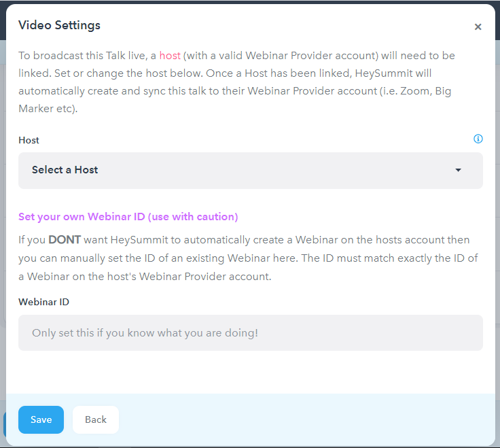Click the caret arrow in Host field

(458, 170)
